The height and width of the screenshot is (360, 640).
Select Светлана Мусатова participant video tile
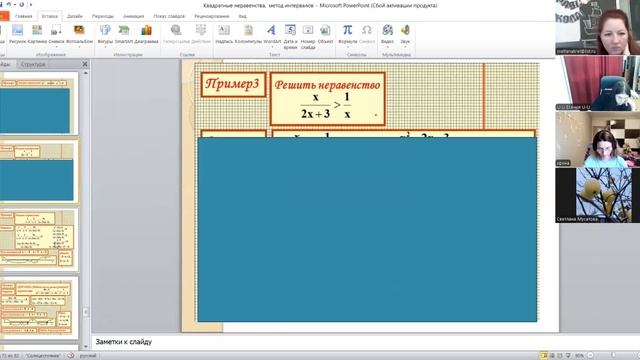tap(598, 195)
